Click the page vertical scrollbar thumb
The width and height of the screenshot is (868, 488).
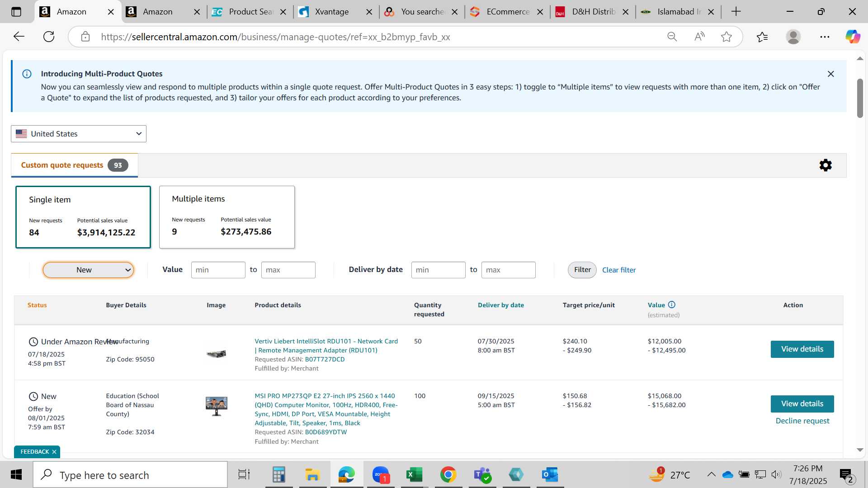tap(860, 98)
